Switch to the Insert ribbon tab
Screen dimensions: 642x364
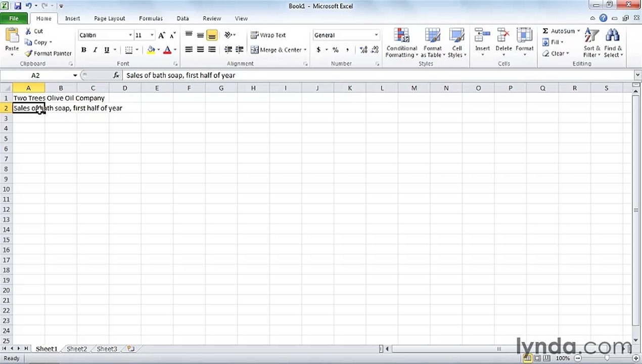pyautogui.click(x=72, y=19)
